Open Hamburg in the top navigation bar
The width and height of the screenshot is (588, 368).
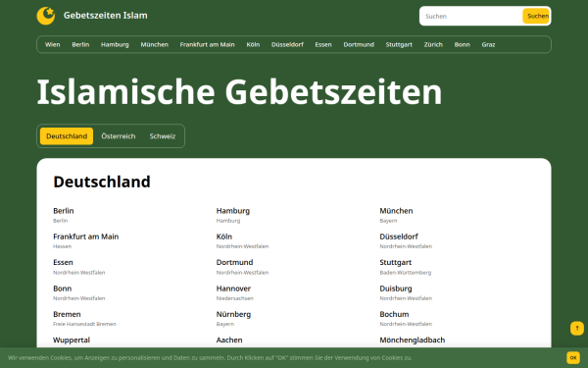click(115, 44)
